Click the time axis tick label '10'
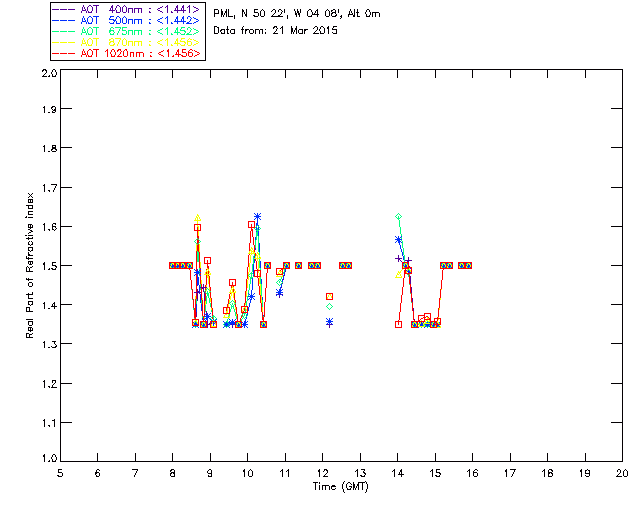This screenshot has width=640, height=512. pyautogui.click(x=247, y=473)
